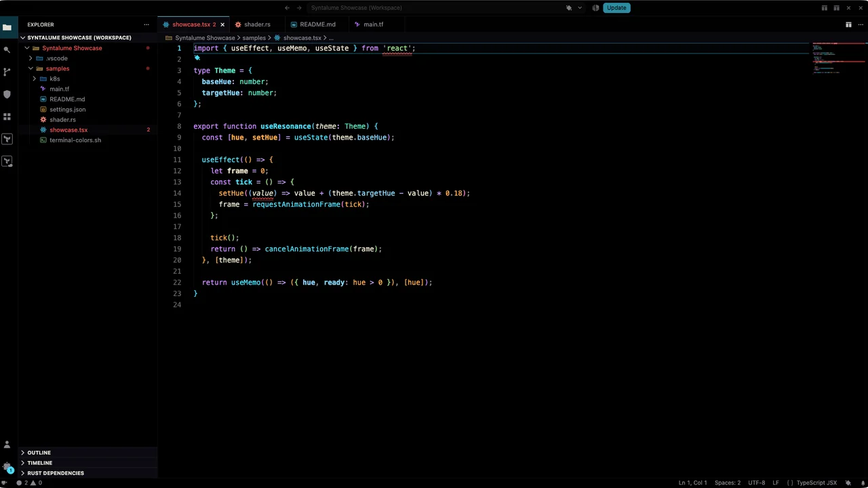Open the Extensions view in the activity bar

click(x=7, y=117)
